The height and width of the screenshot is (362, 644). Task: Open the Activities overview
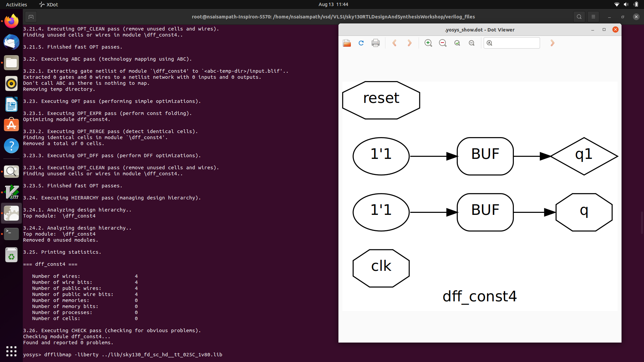pyautogui.click(x=16, y=4)
